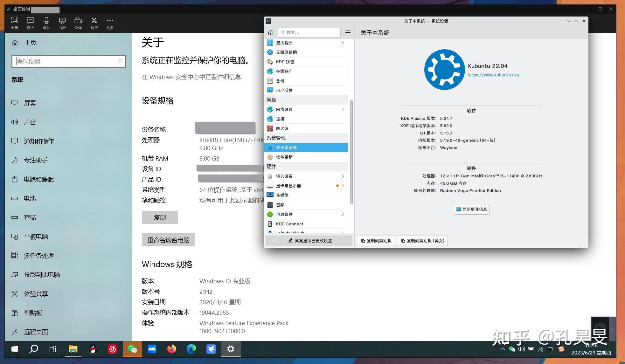Viewport: 625px width, 364px height.
Task: Open Microsoft Edge from the taskbar
Action: [191, 349]
